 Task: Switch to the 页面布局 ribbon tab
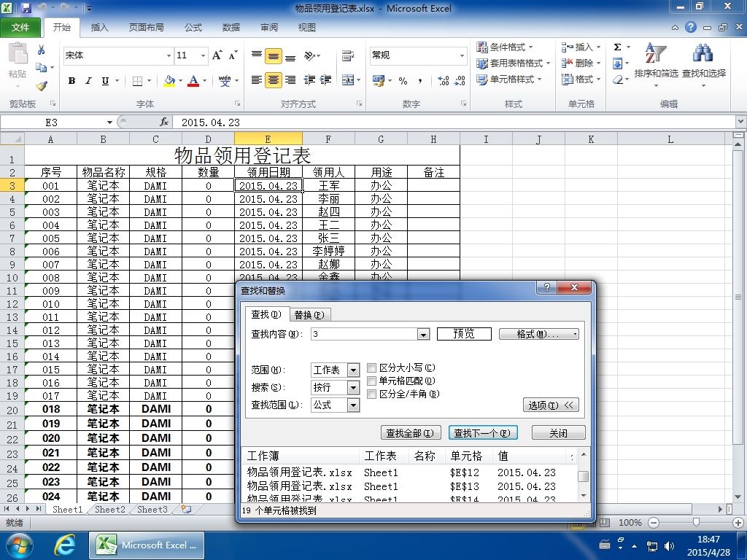point(146,28)
